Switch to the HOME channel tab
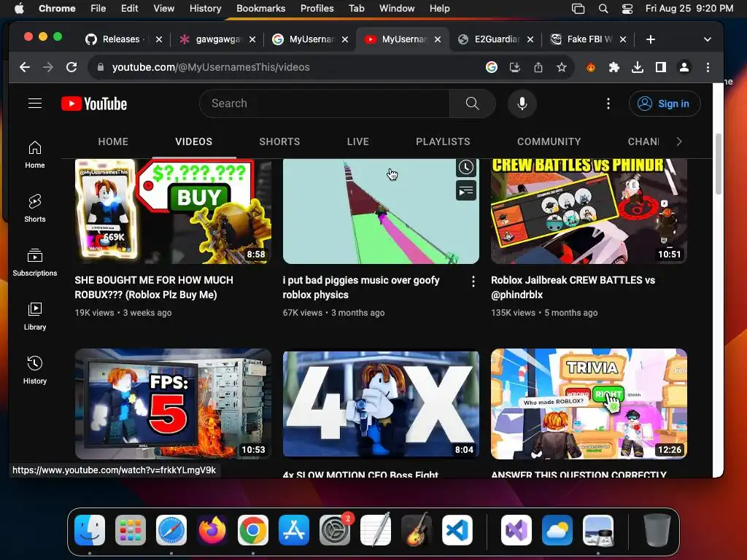The height and width of the screenshot is (560, 747). [x=113, y=141]
